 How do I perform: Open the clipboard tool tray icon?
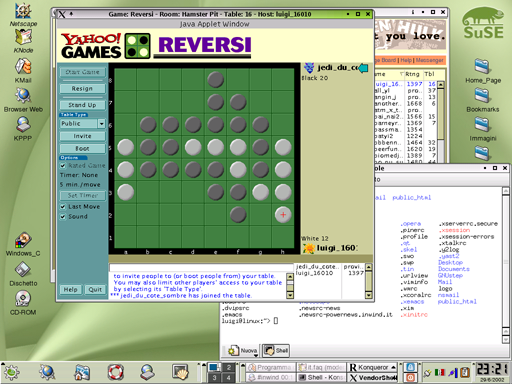464,372
